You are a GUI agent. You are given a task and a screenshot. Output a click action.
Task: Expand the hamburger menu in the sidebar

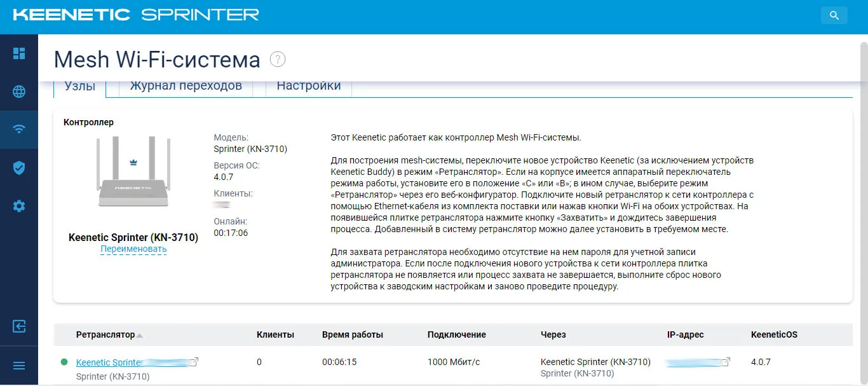coord(19,366)
